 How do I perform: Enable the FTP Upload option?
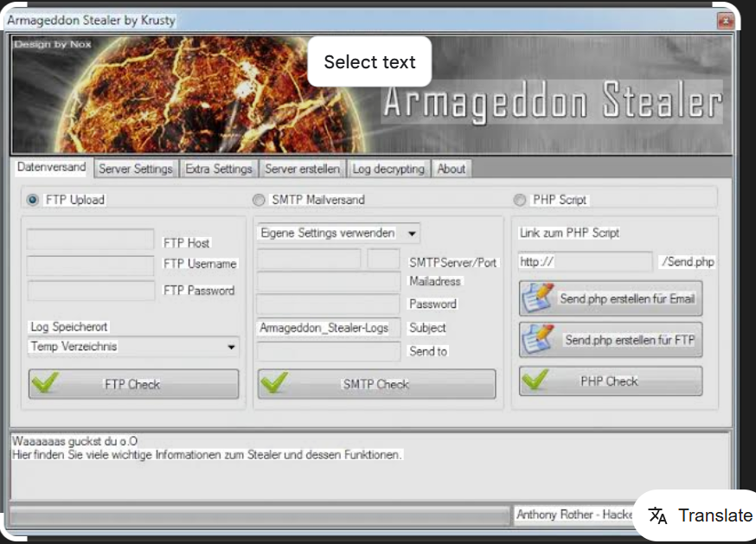(x=32, y=199)
